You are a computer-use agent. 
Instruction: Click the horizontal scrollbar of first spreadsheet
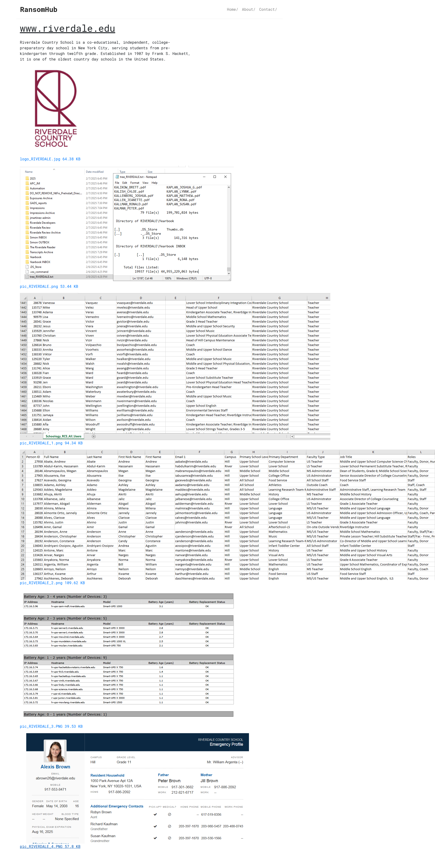310,436
